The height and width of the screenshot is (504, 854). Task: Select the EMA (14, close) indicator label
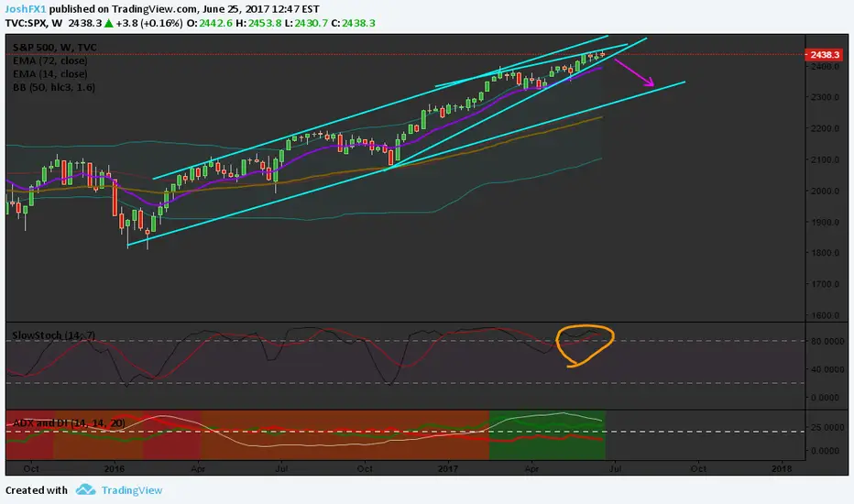(x=50, y=73)
